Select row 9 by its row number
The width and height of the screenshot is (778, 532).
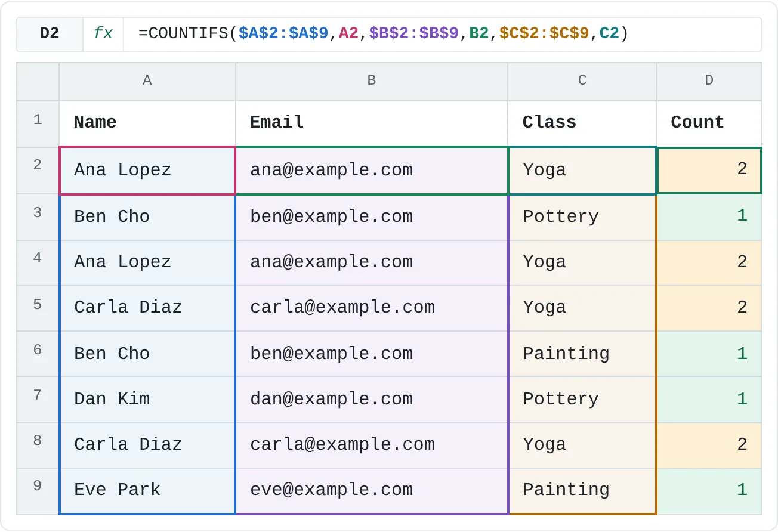tap(38, 491)
